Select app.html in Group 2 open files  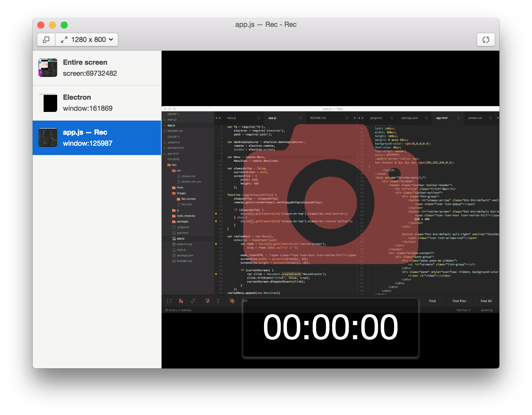coord(173,154)
